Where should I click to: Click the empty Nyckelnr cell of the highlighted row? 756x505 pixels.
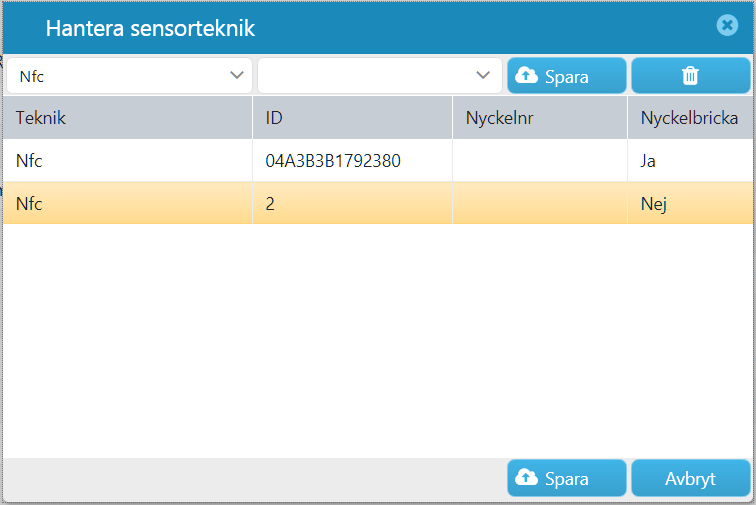540,203
